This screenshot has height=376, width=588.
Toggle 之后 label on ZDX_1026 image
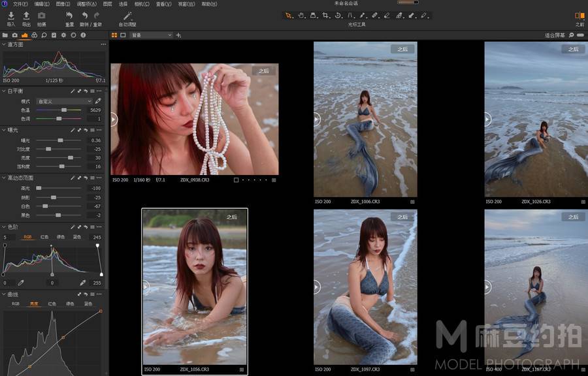[573, 49]
